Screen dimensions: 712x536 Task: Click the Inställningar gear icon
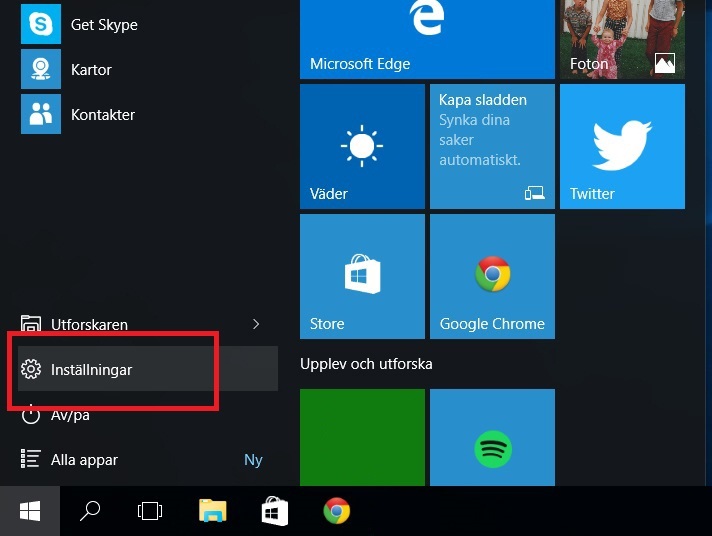pyautogui.click(x=31, y=369)
